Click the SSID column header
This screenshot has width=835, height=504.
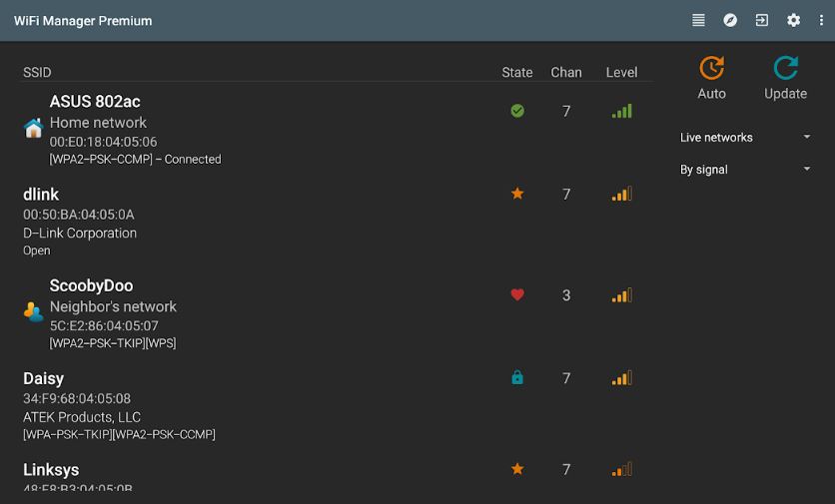[37, 73]
